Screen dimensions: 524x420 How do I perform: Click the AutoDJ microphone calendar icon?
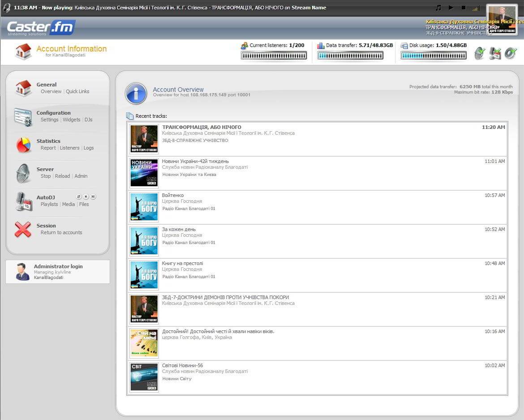[x=23, y=201]
